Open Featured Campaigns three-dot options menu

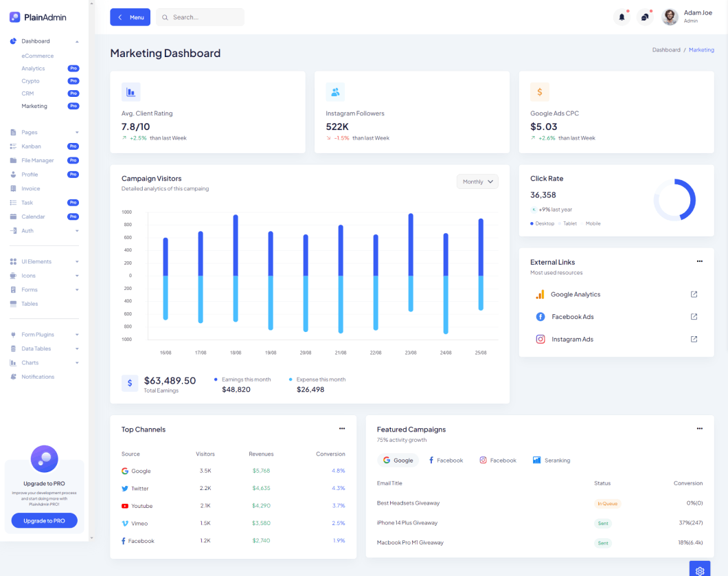699,429
